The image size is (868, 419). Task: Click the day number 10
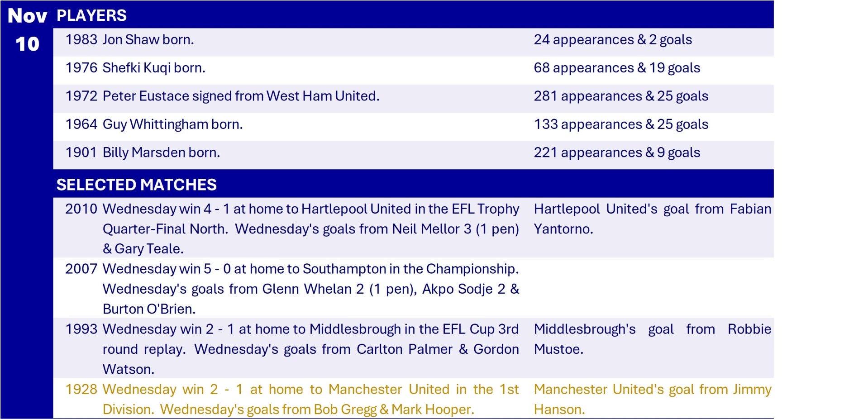(x=27, y=44)
